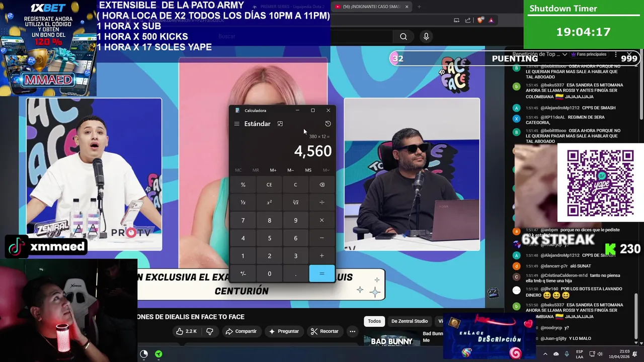The width and height of the screenshot is (644, 362).
Task: Click digit 7 on Calculator keypad
Action: point(243,220)
